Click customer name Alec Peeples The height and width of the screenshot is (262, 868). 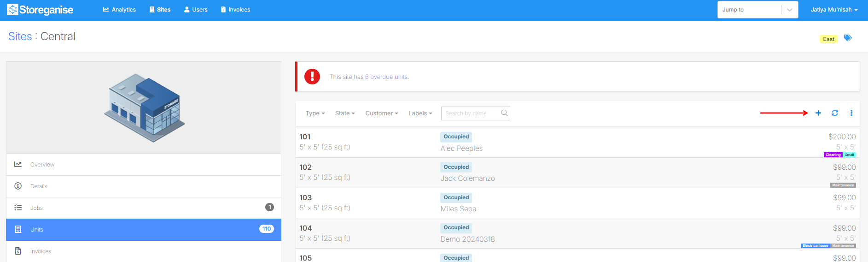[461, 149]
